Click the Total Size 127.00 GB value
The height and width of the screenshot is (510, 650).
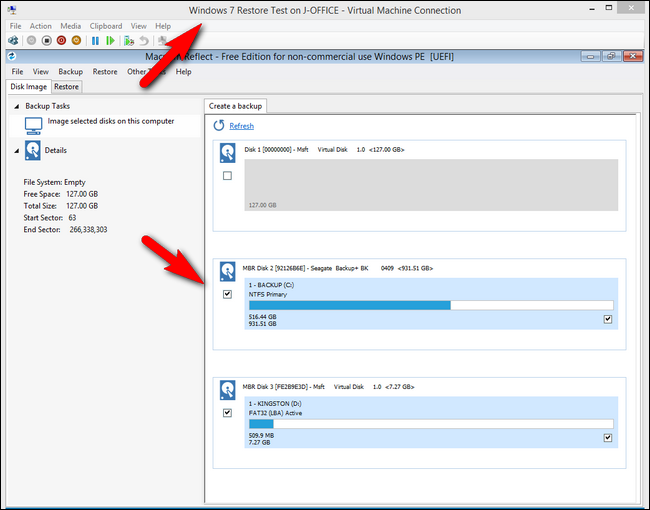tap(82, 206)
